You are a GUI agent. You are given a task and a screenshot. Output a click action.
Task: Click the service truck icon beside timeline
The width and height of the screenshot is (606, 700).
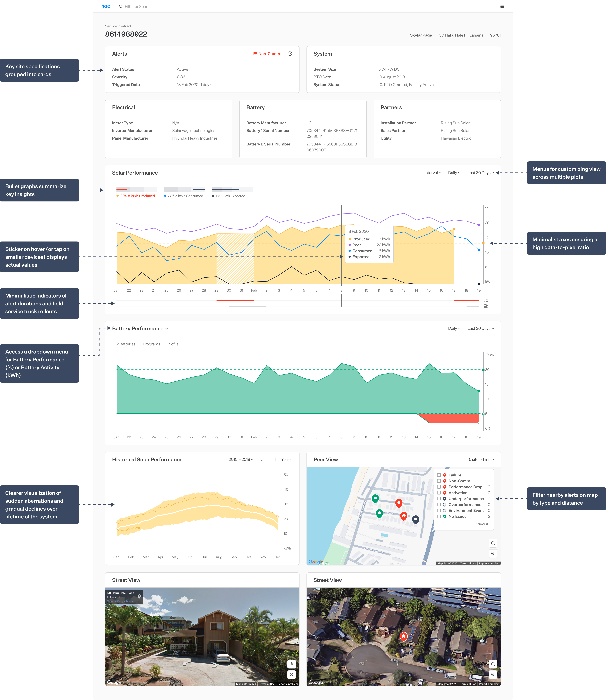[486, 306]
